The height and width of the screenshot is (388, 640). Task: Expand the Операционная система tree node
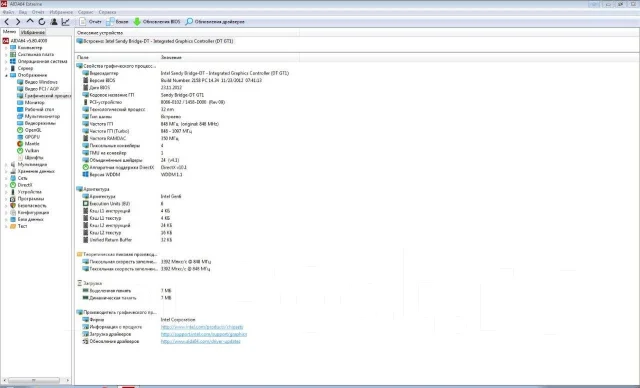6,62
